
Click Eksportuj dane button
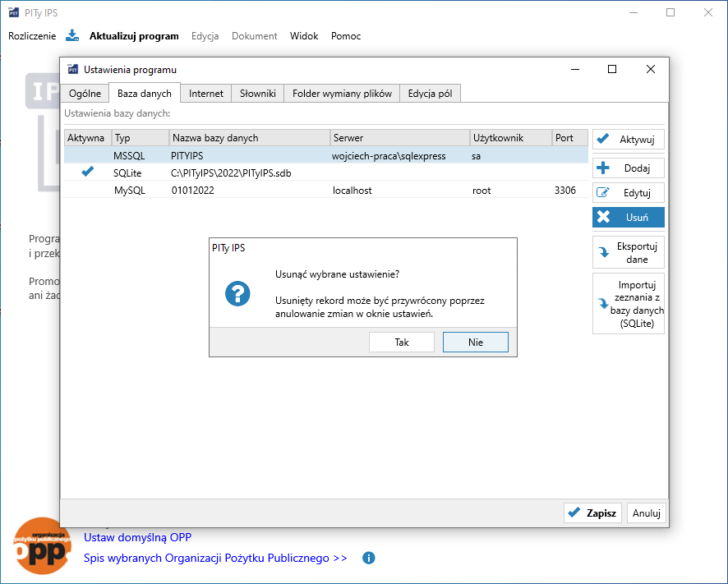coord(628,252)
